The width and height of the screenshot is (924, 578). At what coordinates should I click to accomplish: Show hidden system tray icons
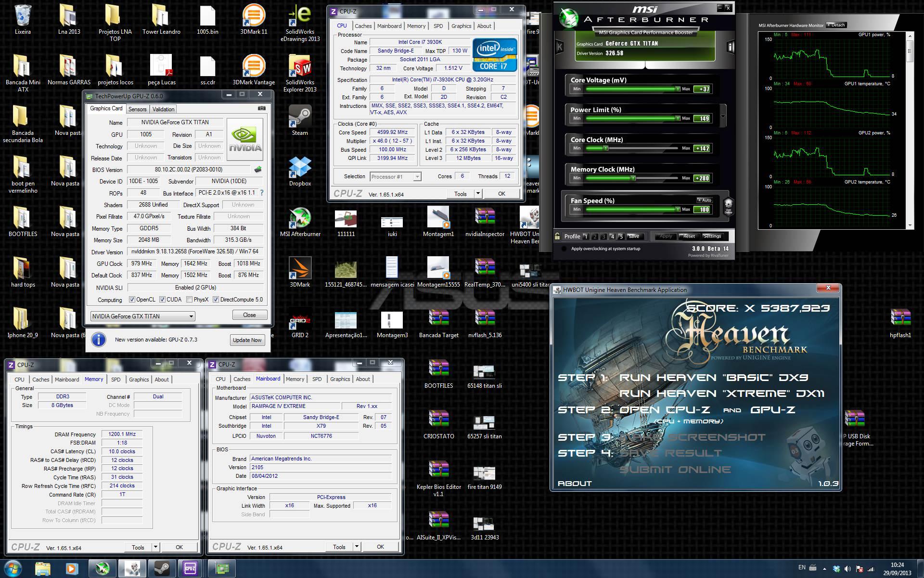pos(824,569)
